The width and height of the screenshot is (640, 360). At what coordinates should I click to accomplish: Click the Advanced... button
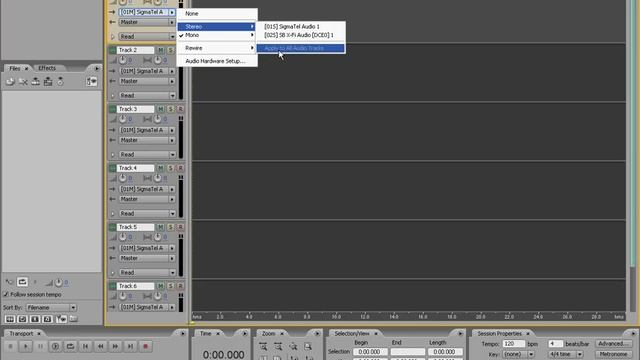[613, 344]
